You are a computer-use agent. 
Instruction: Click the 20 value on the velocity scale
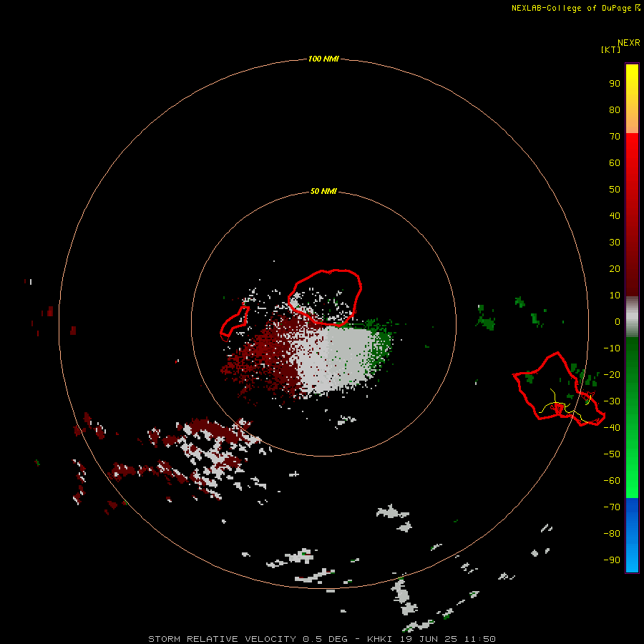click(x=615, y=268)
